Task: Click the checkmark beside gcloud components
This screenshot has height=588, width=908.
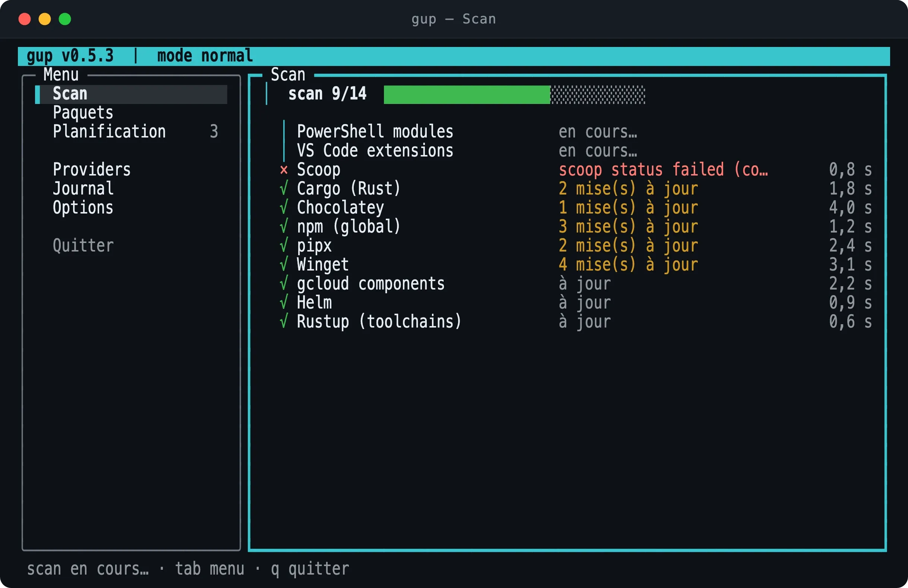Action: coord(283,283)
